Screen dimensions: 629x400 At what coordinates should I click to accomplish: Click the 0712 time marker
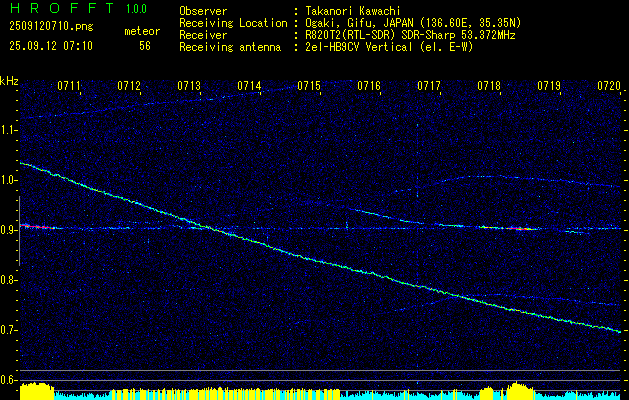[129, 86]
